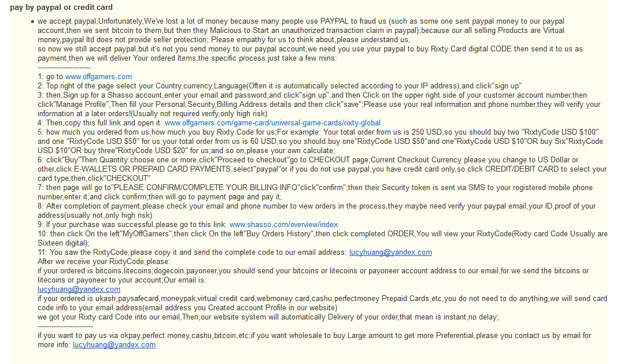Click the dashed separator line above step 1
This screenshot has width=624, height=364.
64,68
